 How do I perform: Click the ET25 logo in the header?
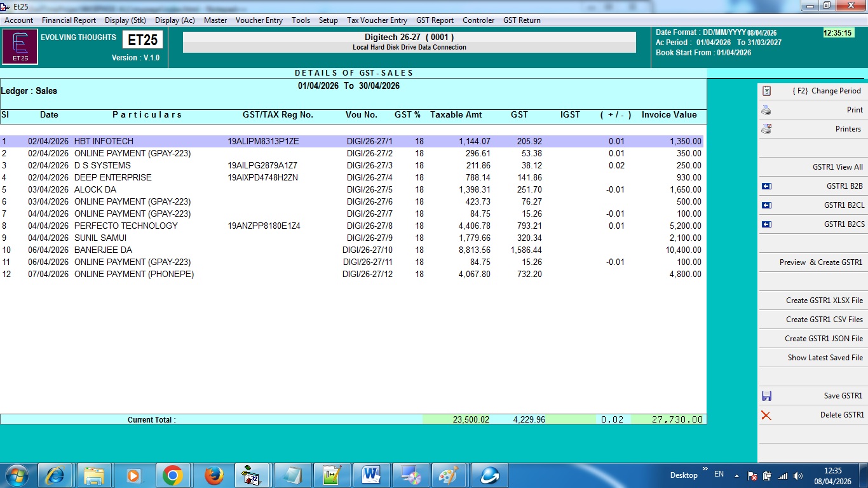[20, 47]
